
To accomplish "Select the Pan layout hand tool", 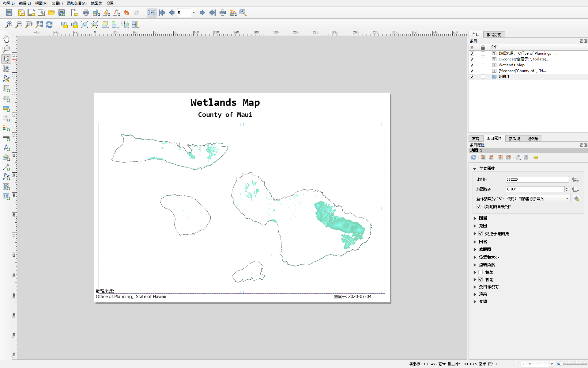I will (6, 39).
